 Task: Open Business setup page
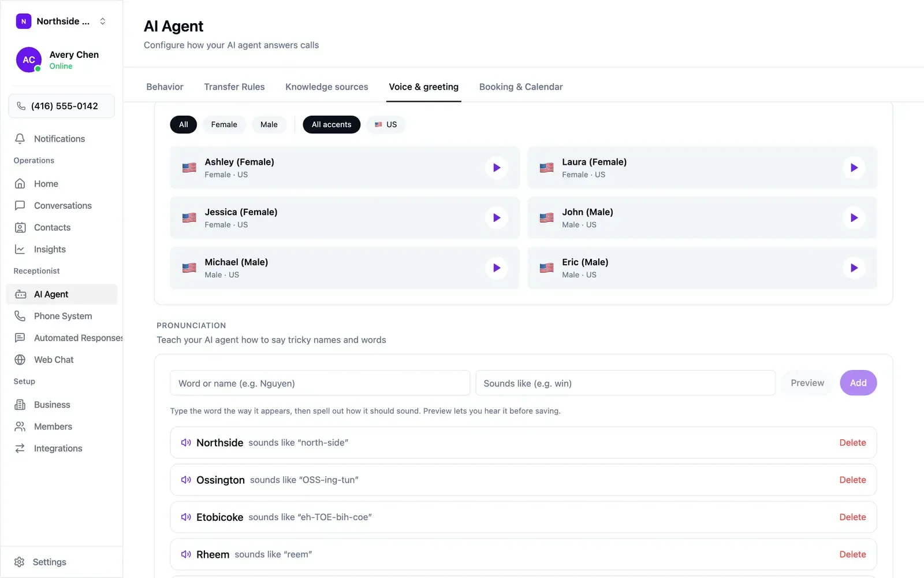pos(61,405)
